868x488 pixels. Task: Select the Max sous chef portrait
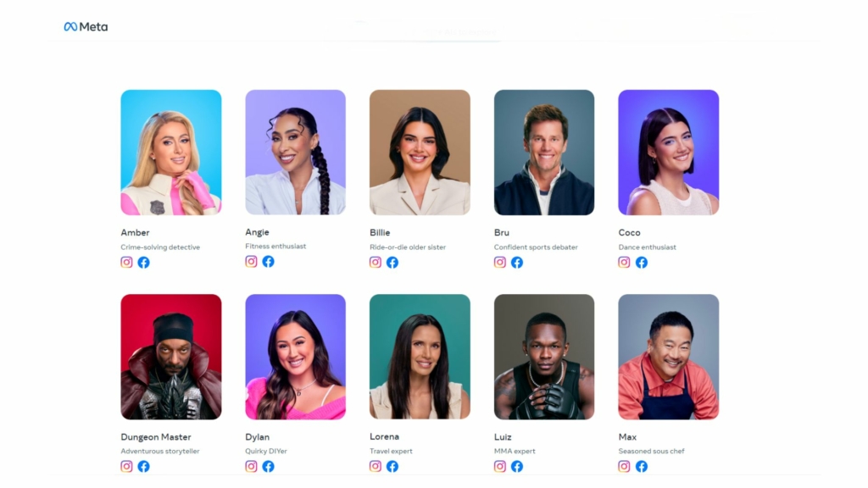(x=669, y=357)
